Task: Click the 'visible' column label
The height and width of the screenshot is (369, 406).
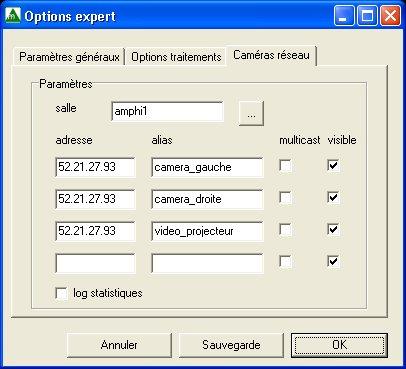Action: [x=342, y=140]
